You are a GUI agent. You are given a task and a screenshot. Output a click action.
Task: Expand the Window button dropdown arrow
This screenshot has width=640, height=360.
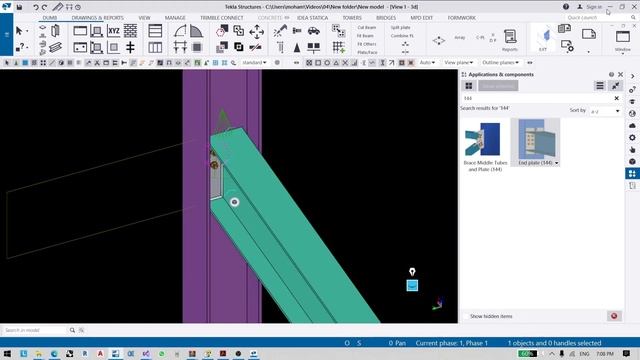[x=622, y=53]
